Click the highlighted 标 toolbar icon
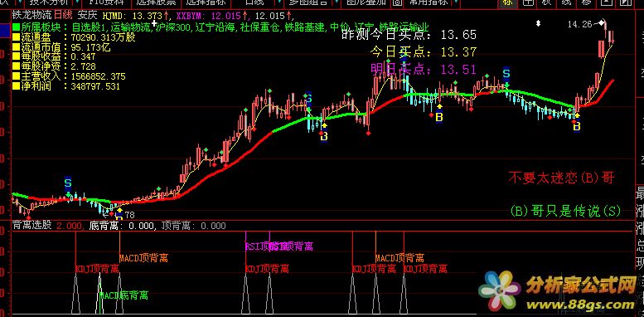 pyautogui.click(x=506, y=2)
